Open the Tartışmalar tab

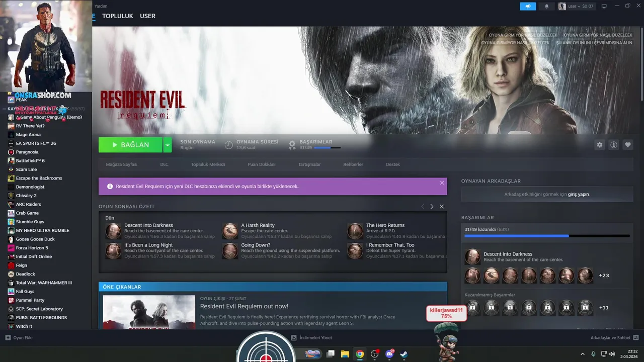(309, 164)
